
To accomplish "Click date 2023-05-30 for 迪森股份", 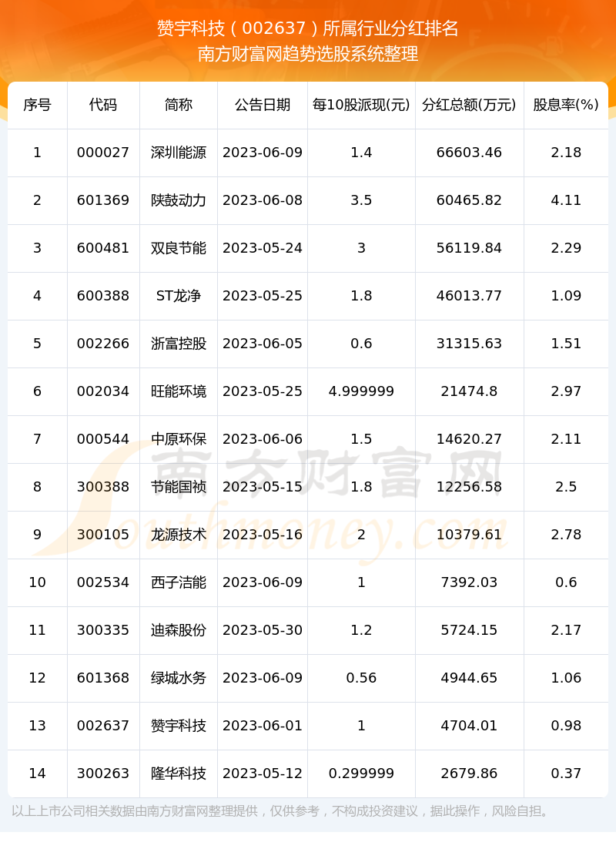I will 263,630.
